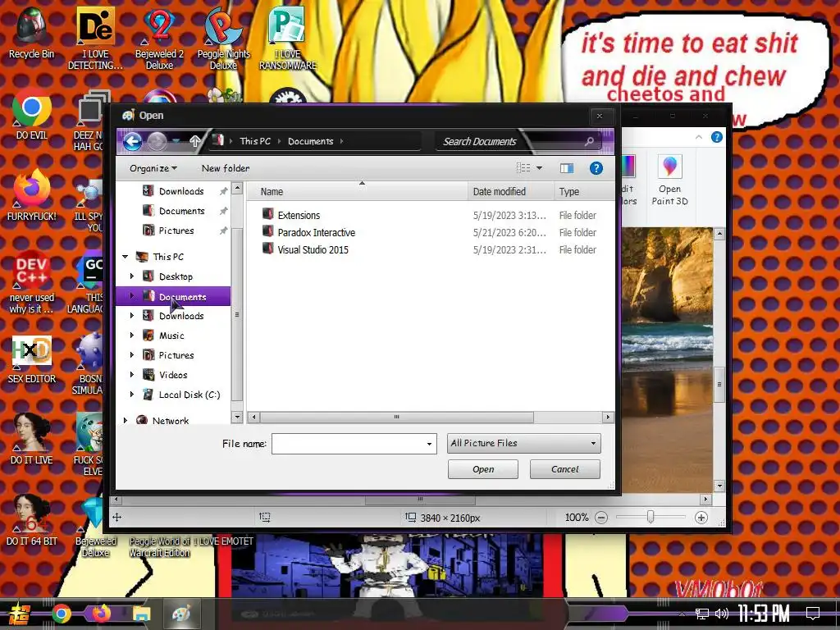Click the File name input field

click(x=348, y=444)
